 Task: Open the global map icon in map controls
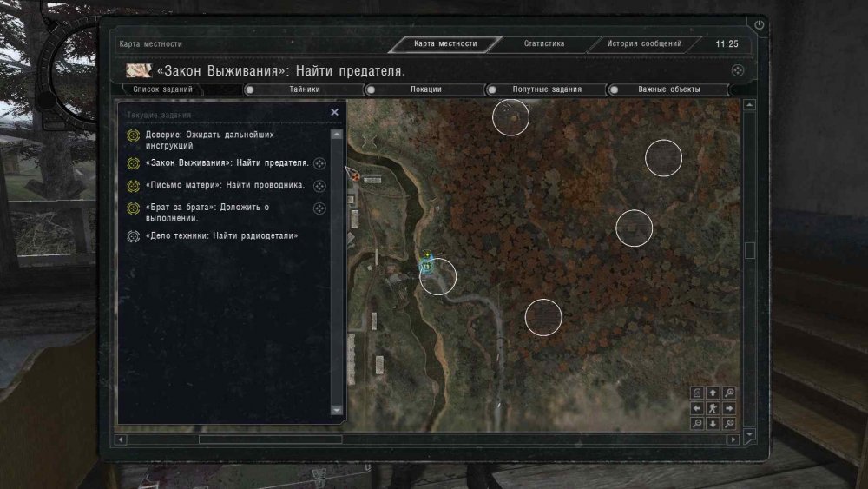(x=697, y=393)
